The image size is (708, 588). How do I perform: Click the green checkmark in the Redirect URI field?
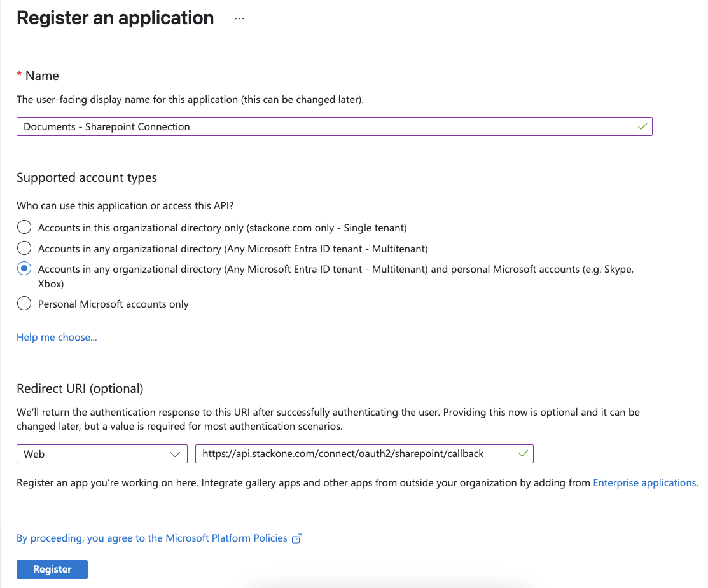(x=524, y=453)
